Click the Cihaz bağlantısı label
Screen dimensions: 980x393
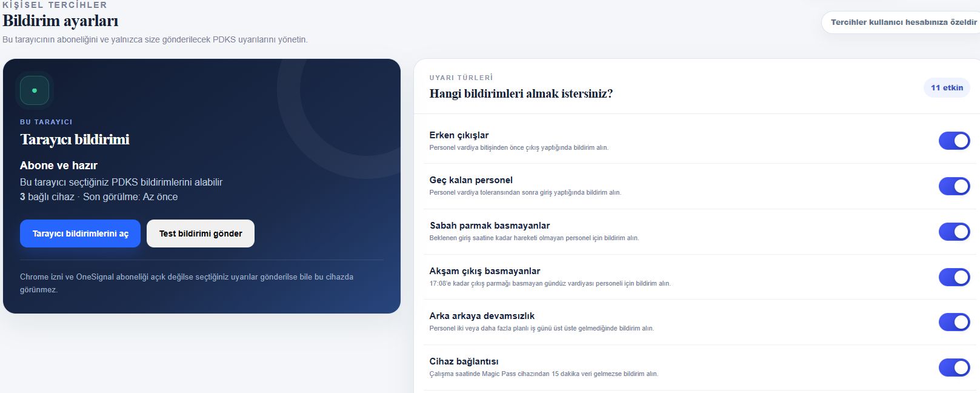(x=464, y=361)
